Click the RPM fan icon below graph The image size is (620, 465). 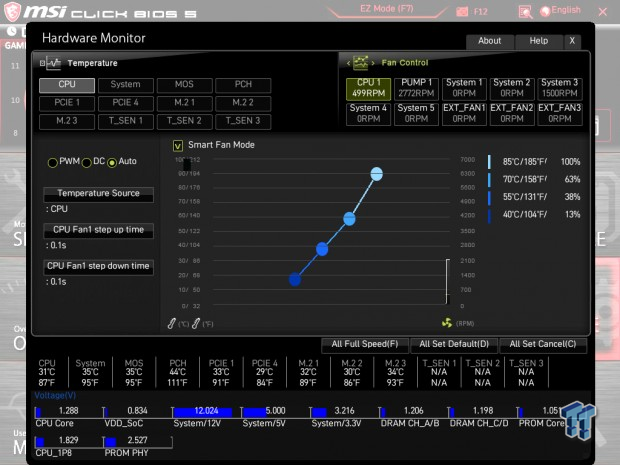point(447,323)
